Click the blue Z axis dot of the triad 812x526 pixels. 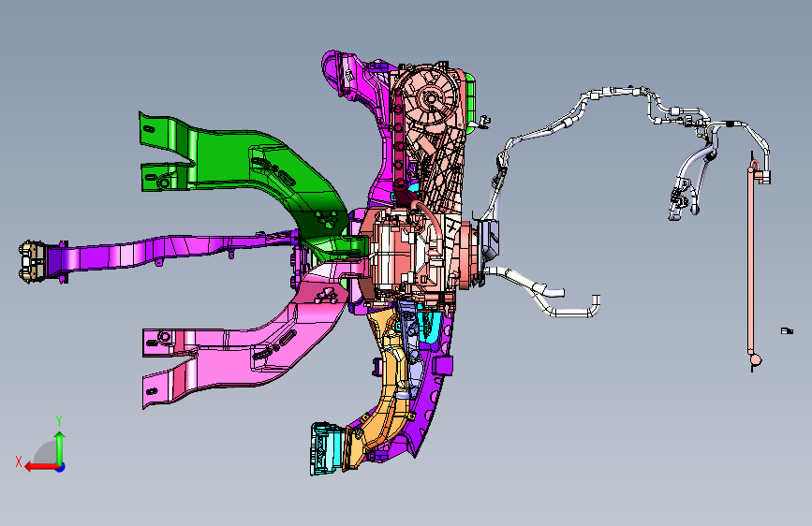[61, 467]
